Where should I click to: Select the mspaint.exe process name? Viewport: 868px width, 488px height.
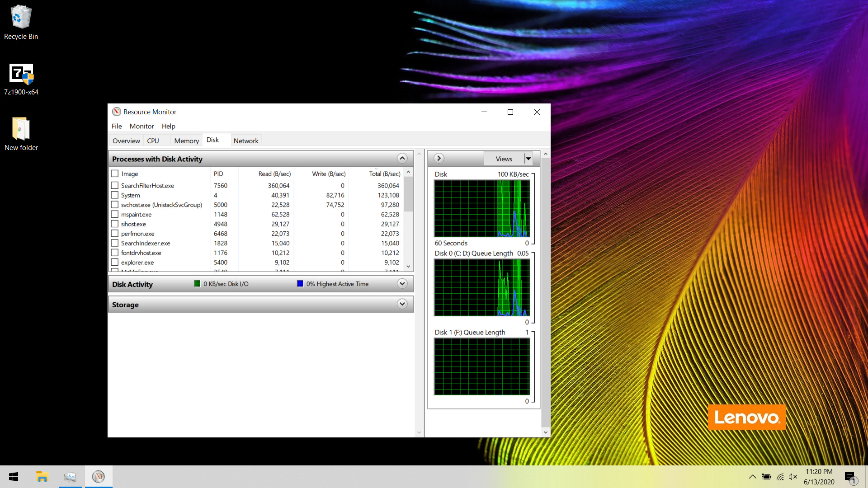[136, 215]
